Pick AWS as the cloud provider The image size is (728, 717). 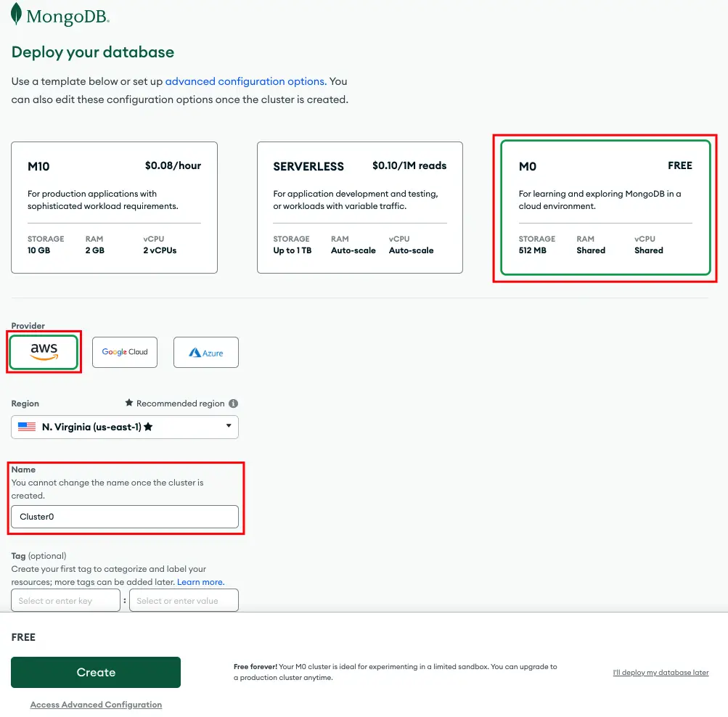(x=44, y=352)
